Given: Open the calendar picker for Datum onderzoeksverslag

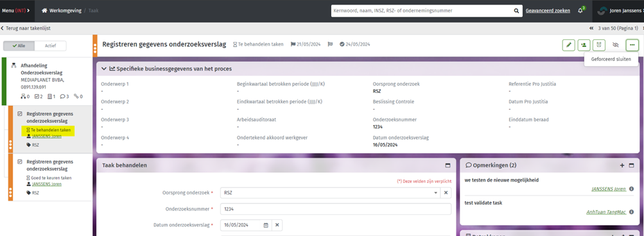Looking at the screenshot, I should tap(266, 225).
